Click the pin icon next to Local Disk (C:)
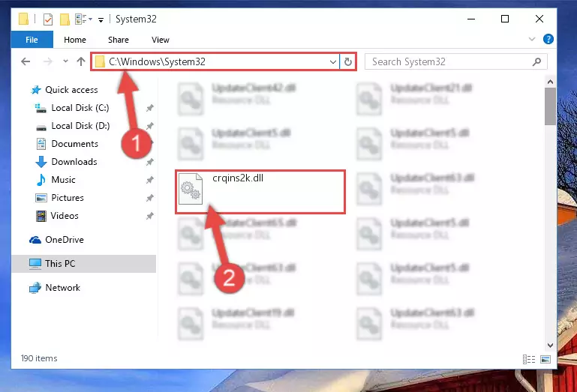This screenshot has width=577, height=392. pyautogui.click(x=150, y=108)
